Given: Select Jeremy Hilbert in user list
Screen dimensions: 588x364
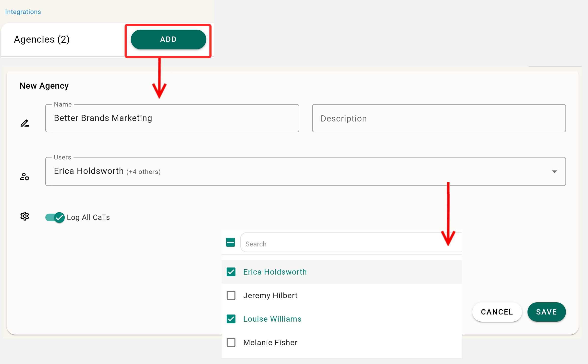Looking at the screenshot, I should coord(270,295).
